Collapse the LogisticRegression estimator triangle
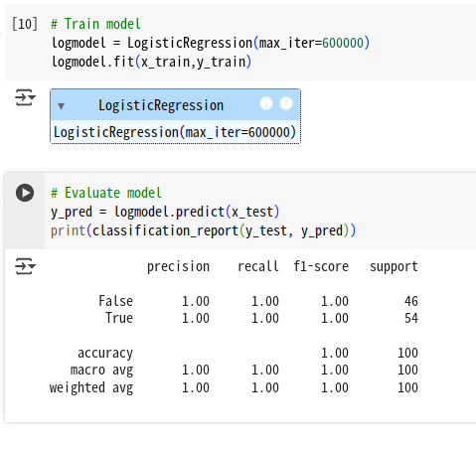 (61, 106)
